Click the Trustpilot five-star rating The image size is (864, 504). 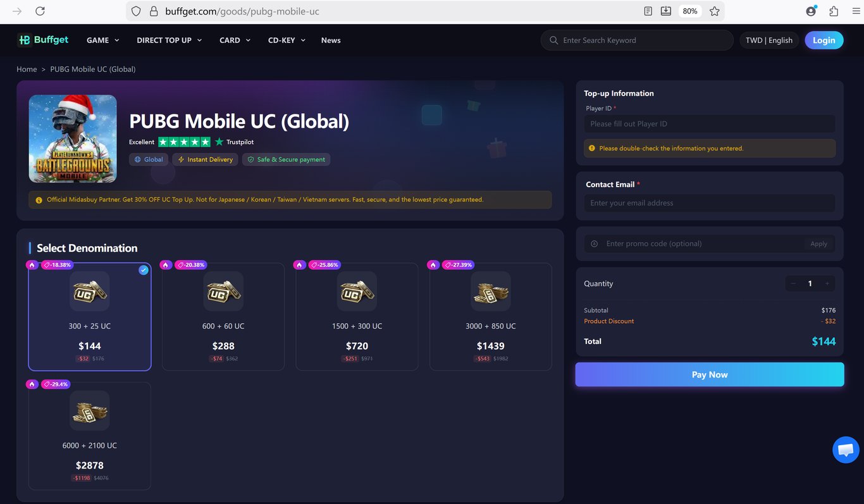(x=184, y=142)
